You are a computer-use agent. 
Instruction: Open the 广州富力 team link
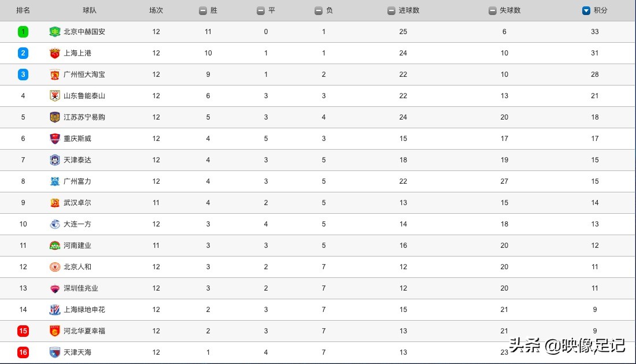(77, 181)
